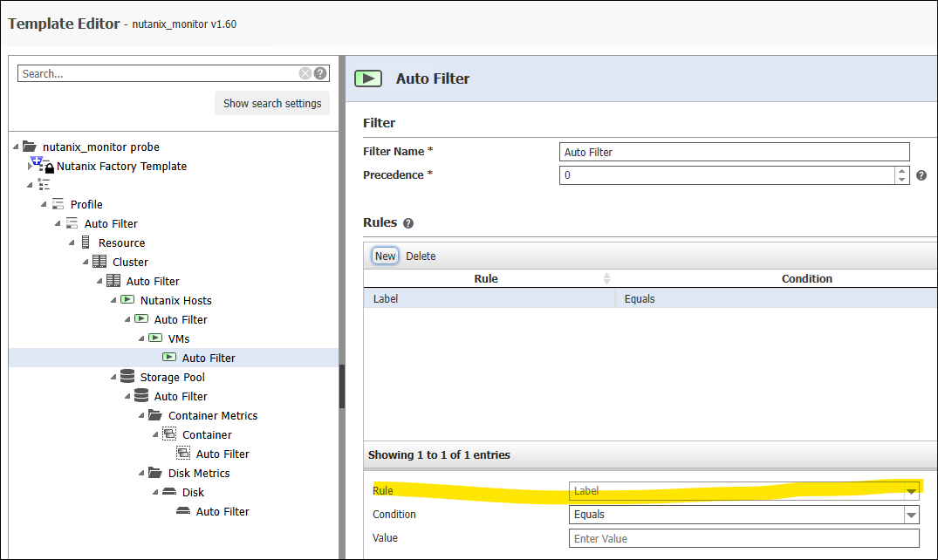Decrease the Precedence value with down arrow
The height and width of the screenshot is (560, 938).
click(902, 180)
